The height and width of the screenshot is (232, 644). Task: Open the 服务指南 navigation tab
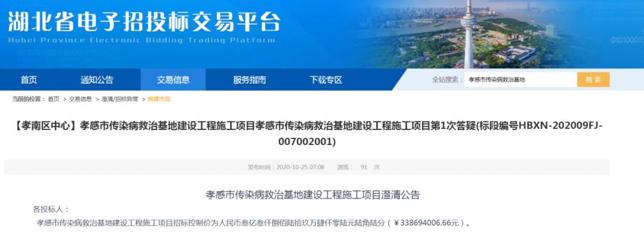point(249,80)
